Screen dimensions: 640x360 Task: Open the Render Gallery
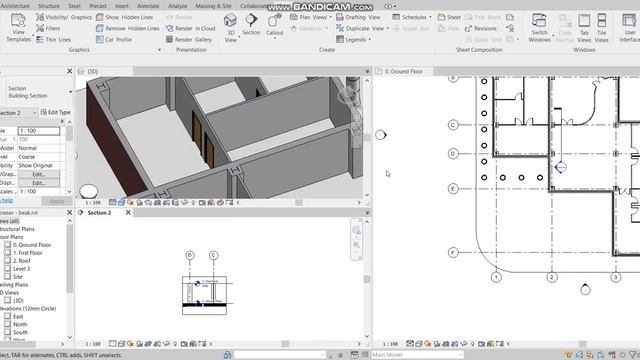(x=189, y=39)
